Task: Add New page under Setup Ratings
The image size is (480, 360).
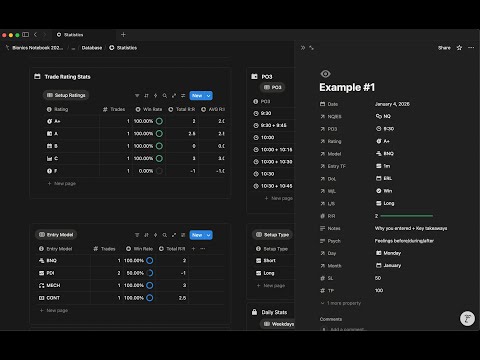Action: click(62, 184)
